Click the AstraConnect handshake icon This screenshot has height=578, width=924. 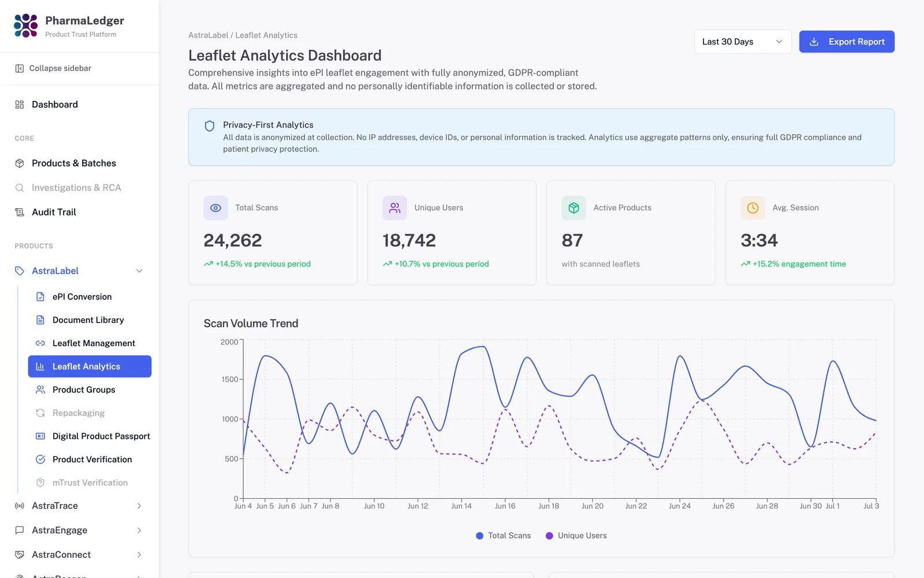tap(20, 555)
